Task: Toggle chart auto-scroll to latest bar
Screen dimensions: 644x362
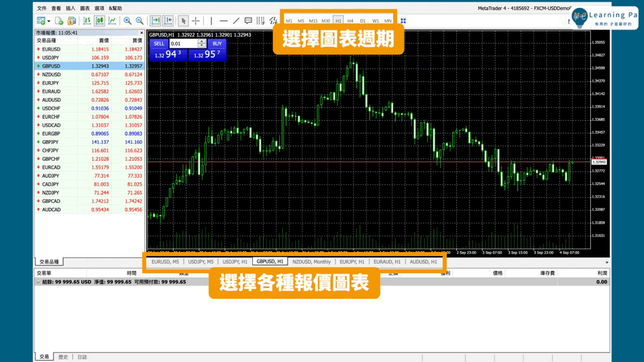Action: tap(155, 21)
